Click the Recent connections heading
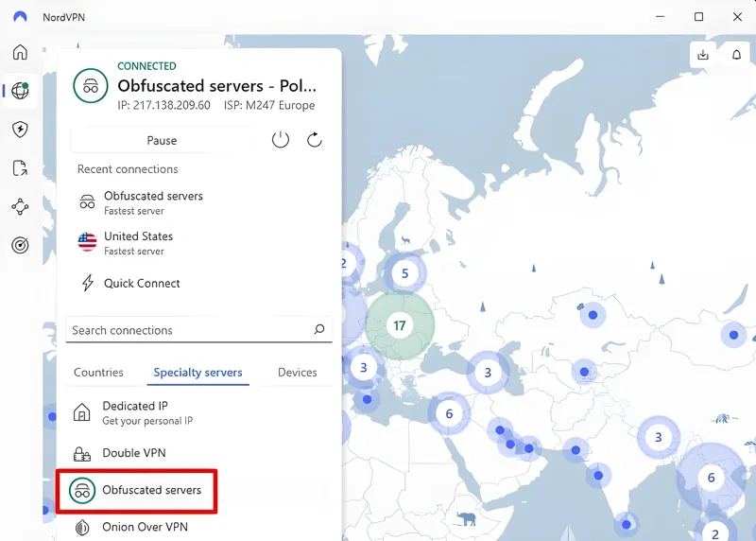This screenshot has width=756, height=541. point(128,169)
